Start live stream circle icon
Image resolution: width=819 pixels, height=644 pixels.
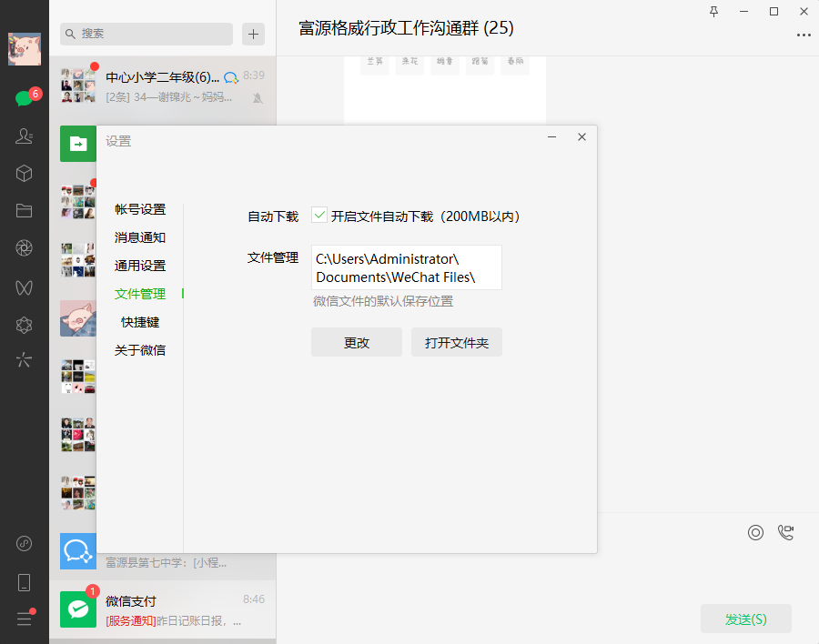pyautogui.click(x=755, y=532)
